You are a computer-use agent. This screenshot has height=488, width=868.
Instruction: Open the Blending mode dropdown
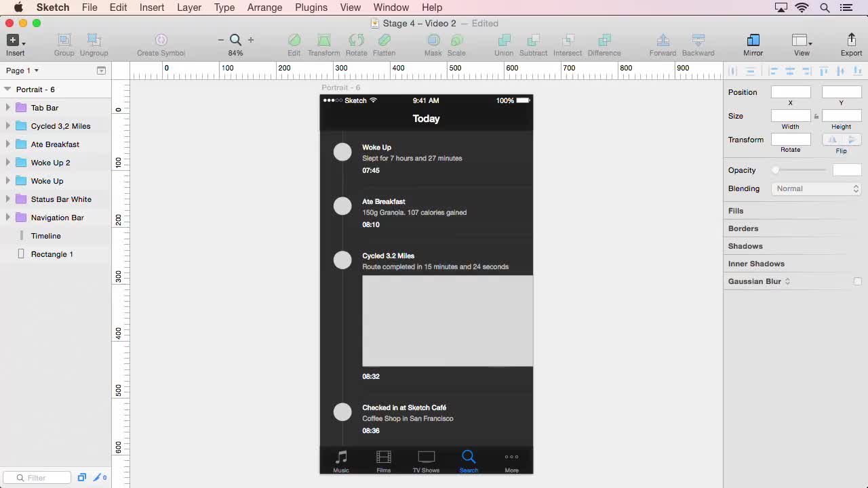click(x=816, y=188)
